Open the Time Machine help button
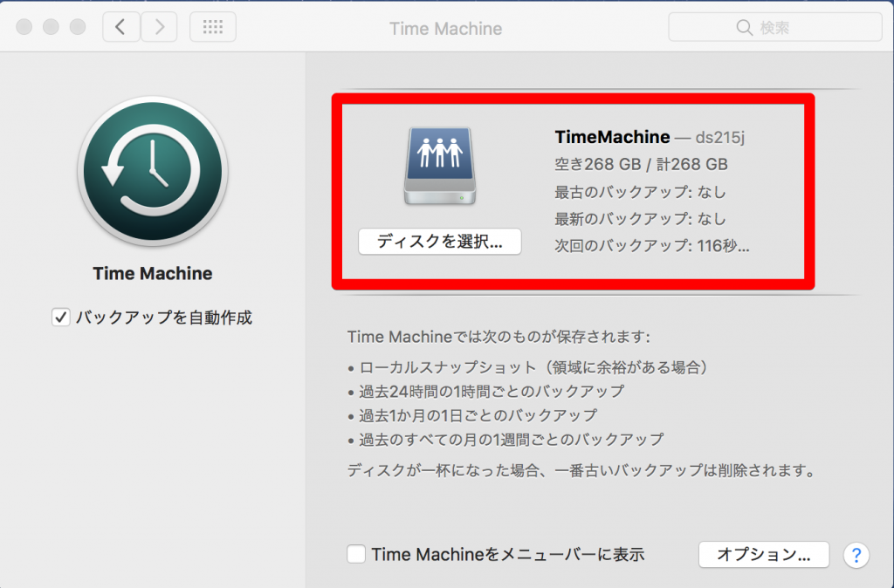Viewport: 894px width, 588px height. [x=856, y=554]
